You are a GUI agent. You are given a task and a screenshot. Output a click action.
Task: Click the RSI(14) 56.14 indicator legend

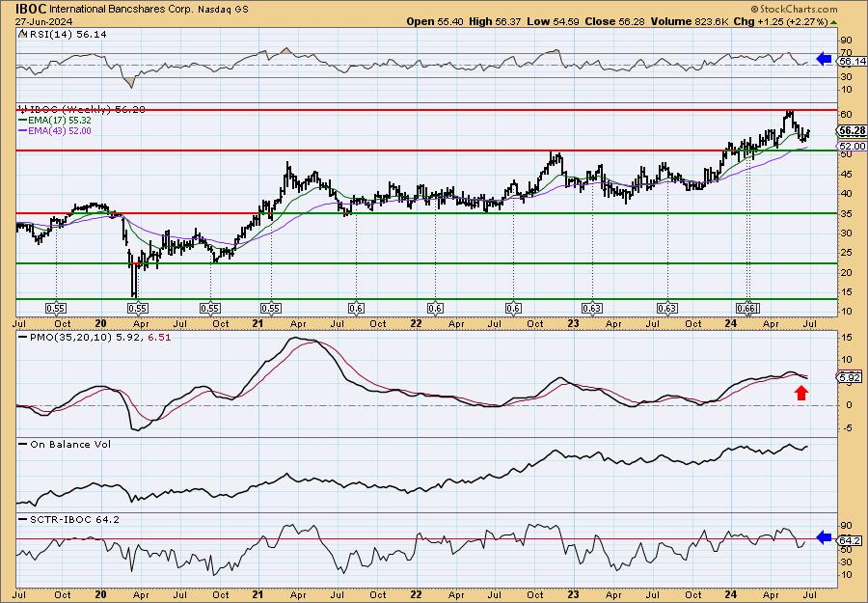[x=67, y=35]
